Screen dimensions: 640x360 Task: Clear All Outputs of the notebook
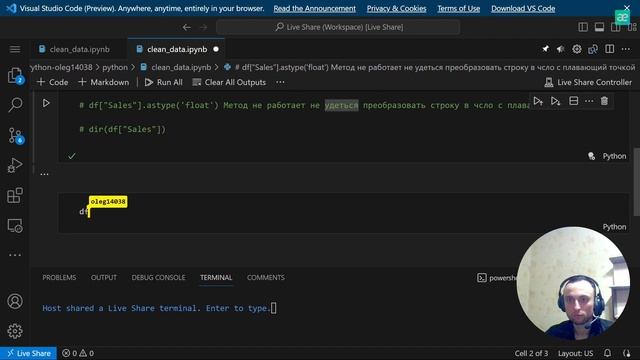[229, 82]
